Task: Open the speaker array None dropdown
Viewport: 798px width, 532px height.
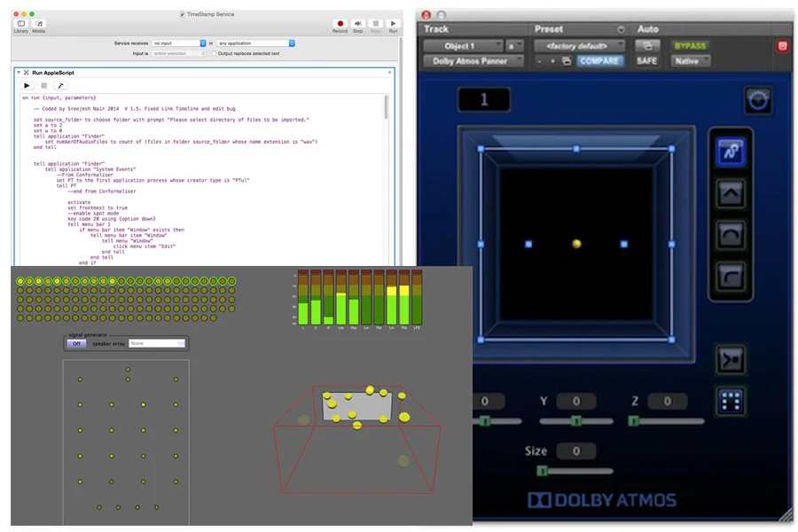Action: tap(157, 344)
